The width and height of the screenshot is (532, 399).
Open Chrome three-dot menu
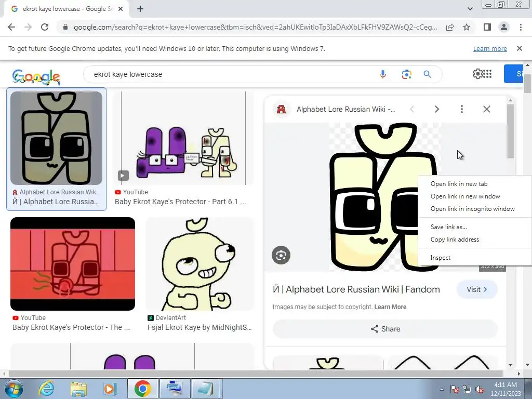pyautogui.click(x=521, y=27)
